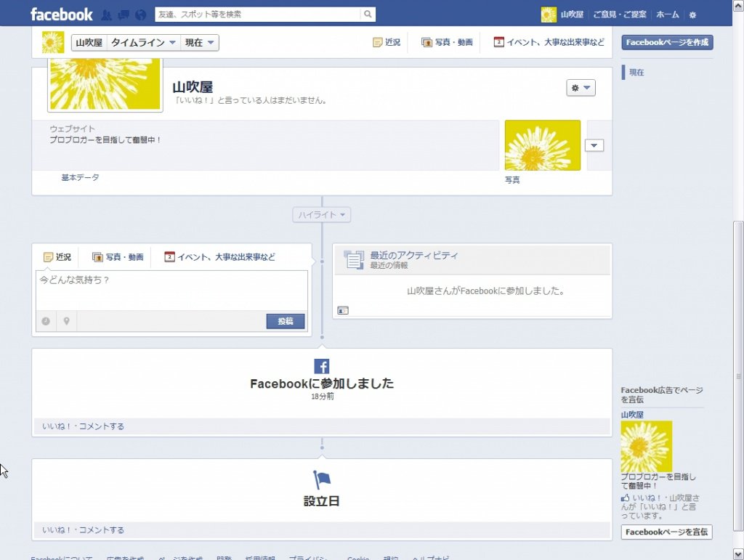Screen dimensions: 744x560
Task: Click small card icon in recent activity box
Action: click(x=343, y=310)
